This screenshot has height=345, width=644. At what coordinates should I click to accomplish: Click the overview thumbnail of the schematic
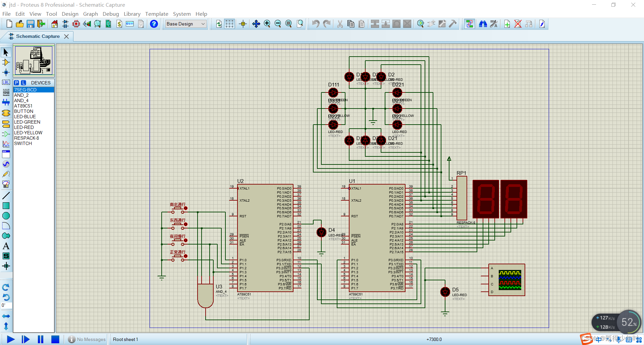[x=34, y=60]
